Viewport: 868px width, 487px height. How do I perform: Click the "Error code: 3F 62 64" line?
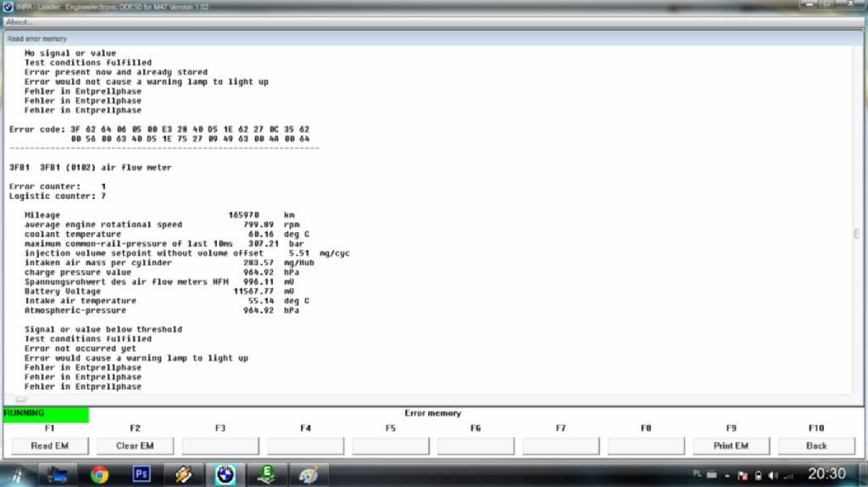click(x=159, y=129)
